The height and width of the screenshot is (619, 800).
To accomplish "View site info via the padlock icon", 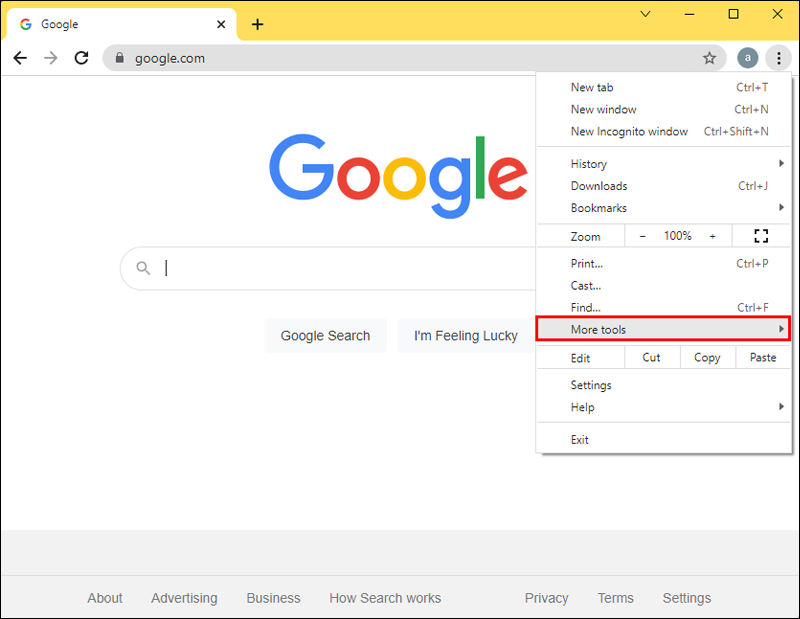I will (119, 58).
